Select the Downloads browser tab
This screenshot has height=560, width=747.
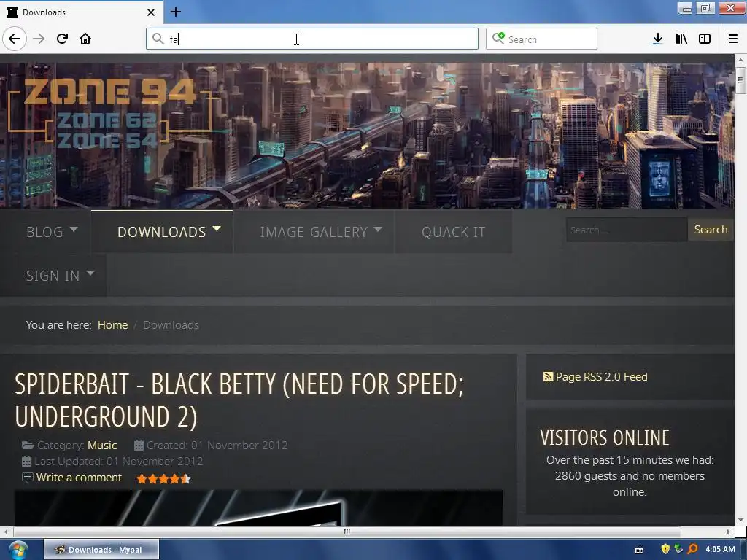81,12
